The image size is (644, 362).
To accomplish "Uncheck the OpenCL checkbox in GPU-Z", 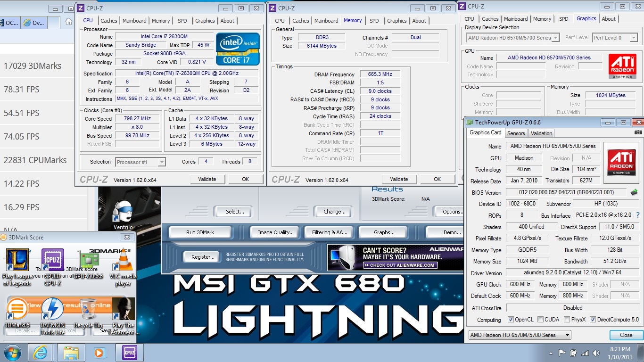I will pyautogui.click(x=511, y=320).
